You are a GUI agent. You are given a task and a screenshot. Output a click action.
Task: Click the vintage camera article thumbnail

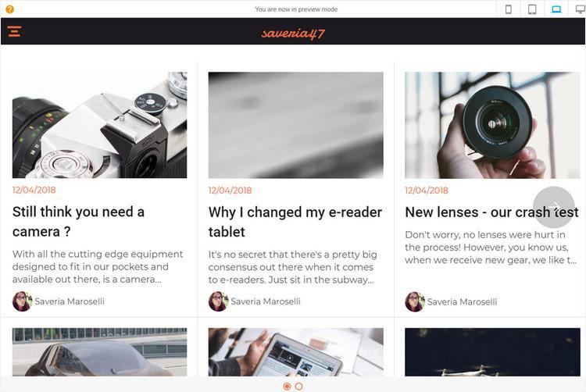(x=99, y=125)
